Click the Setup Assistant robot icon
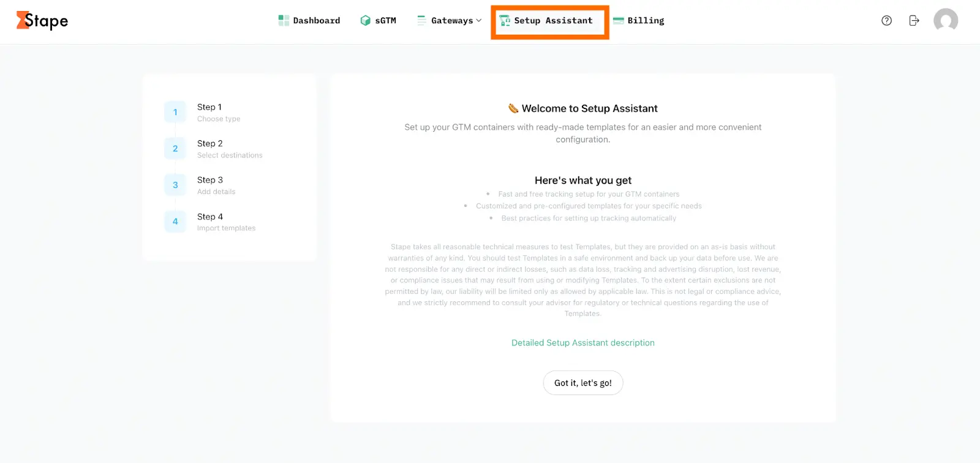The image size is (980, 463). [506, 20]
